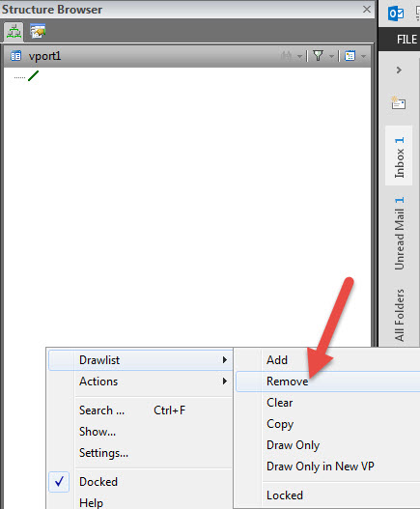Open the filter dropdown arrow
The image size is (420, 509).
point(331,57)
